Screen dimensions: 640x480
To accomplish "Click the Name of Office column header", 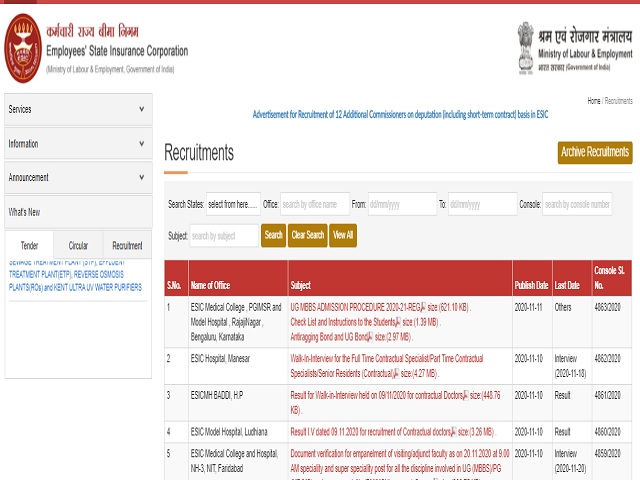I will (238, 278).
